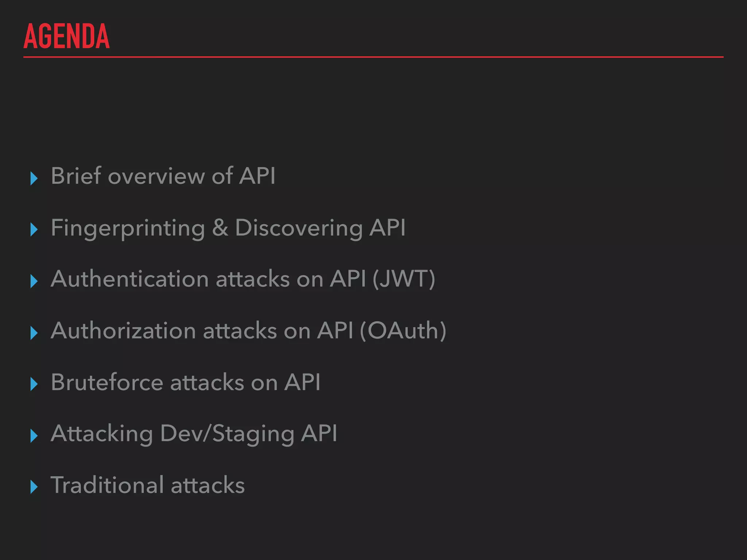This screenshot has height=560, width=747.
Task: Click the blue bullet arrow beside Brief overview
Action: pos(34,178)
